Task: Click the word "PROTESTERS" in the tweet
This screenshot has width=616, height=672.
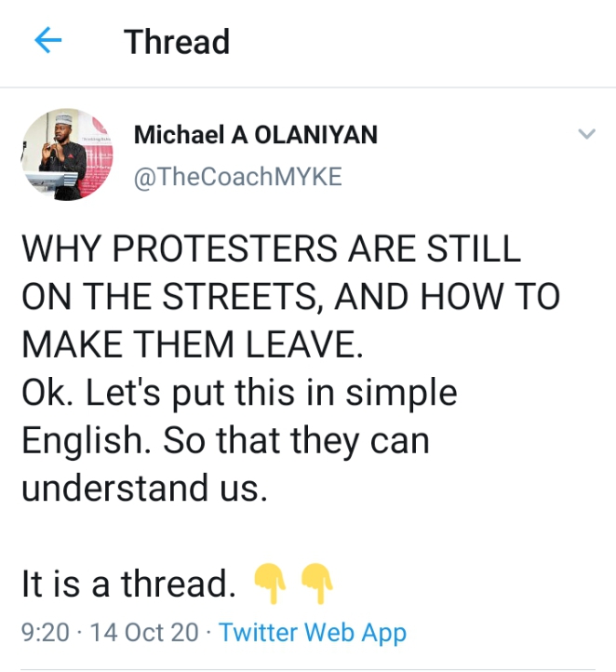Action: click(x=231, y=250)
